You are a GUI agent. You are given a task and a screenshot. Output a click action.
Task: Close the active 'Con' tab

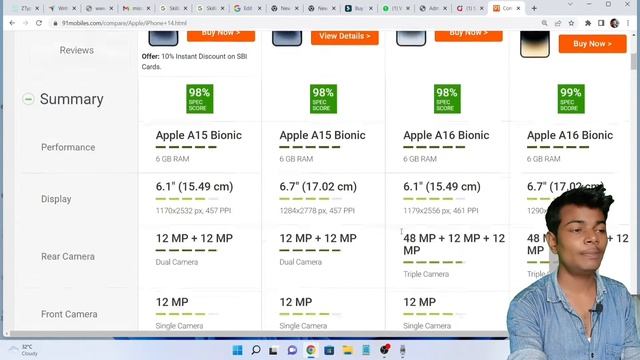pyautogui.click(x=518, y=8)
